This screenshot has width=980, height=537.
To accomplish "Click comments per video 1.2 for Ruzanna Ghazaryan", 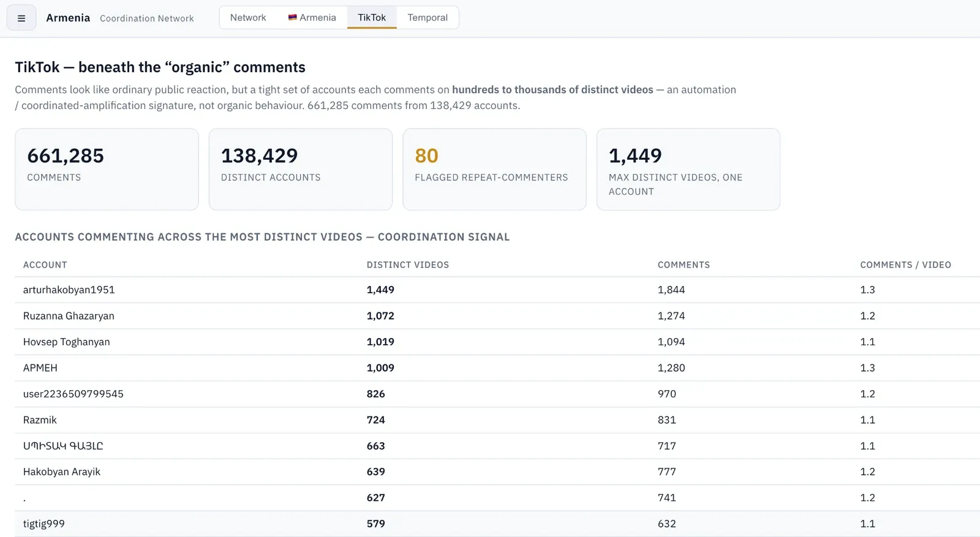I will pyautogui.click(x=867, y=316).
